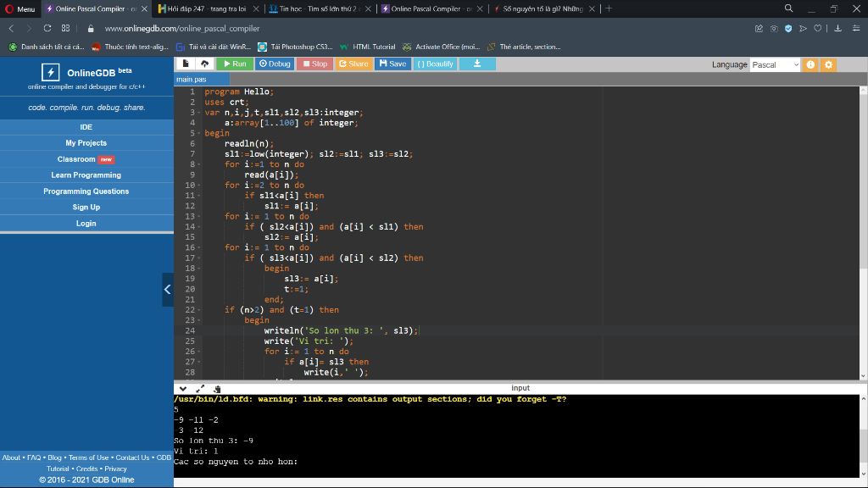This screenshot has height=488, width=868.
Task: Fold the begin block at line 18
Action: tap(199, 269)
